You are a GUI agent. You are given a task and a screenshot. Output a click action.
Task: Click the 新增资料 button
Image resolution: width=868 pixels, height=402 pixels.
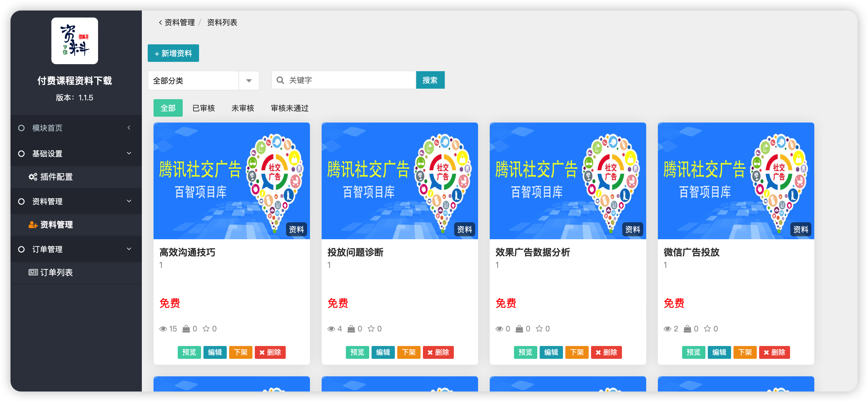point(173,53)
